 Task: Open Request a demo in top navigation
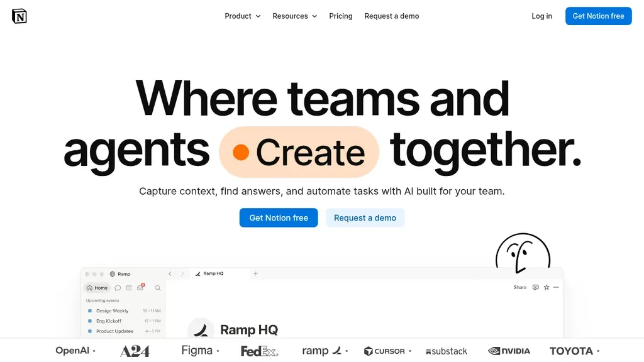pyautogui.click(x=391, y=16)
